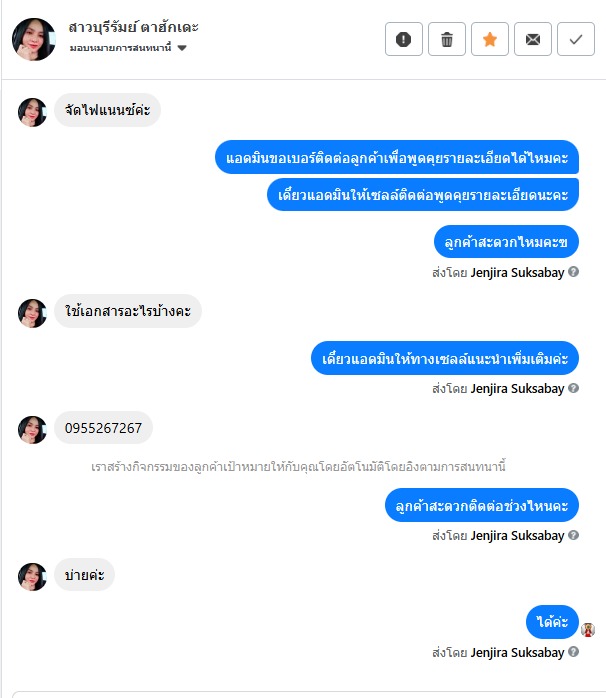Open assign conversation label under customer name
606x698 pixels.
point(120,48)
